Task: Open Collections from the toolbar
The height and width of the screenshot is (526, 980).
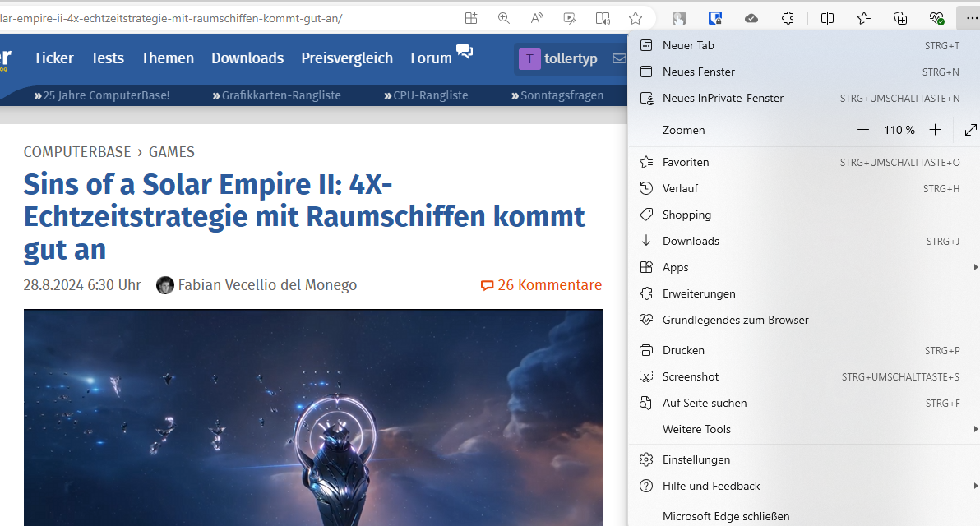Action: (x=900, y=18)
